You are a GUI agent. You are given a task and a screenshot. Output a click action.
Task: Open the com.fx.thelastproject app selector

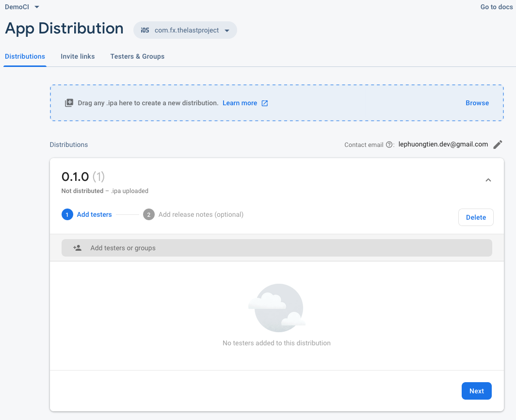185,30
